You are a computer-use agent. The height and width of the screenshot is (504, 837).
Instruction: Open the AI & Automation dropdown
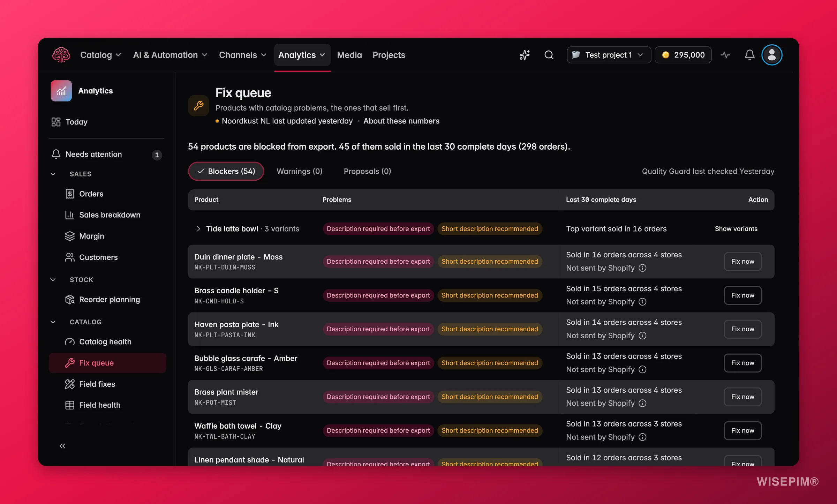click(x=170, y=55)
